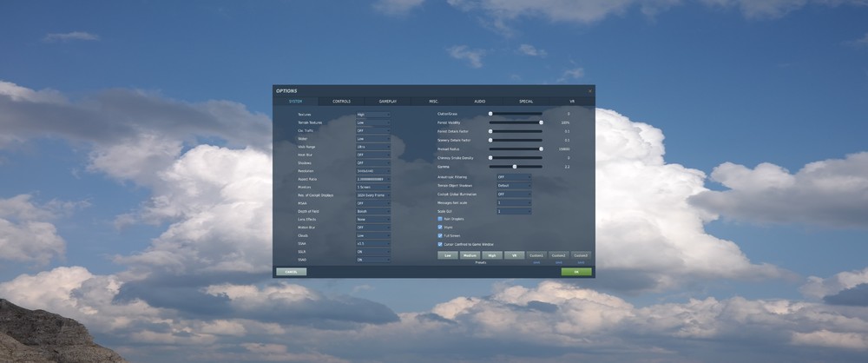Switch to the AUDIO tab
Image resolution: width=868 pixels, height=363 pixels.
[480, 102]
